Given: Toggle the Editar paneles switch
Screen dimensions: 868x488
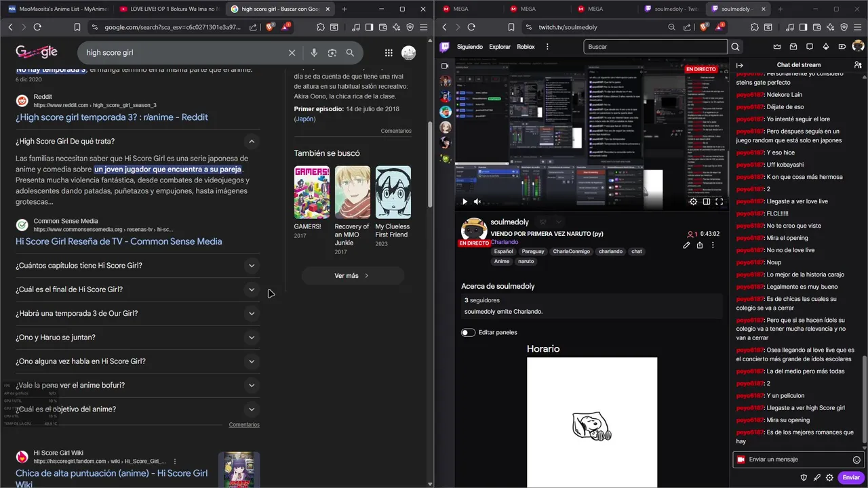Looking at the screenshot, I should pos(468,332).
